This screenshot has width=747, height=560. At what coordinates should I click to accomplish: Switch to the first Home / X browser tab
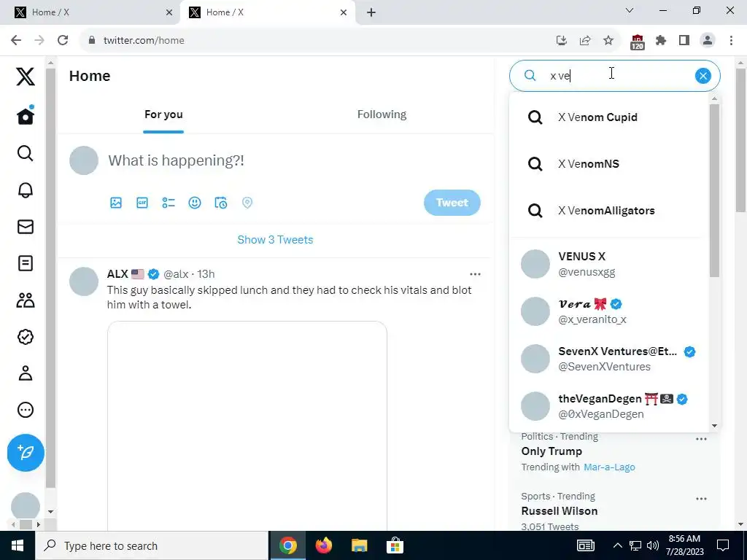[x=90, y=12]
